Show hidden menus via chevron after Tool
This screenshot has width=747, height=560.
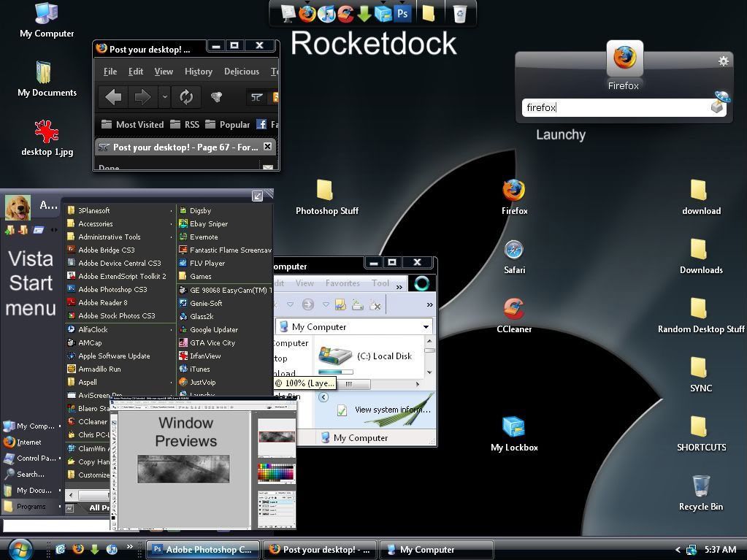point(399,287)
